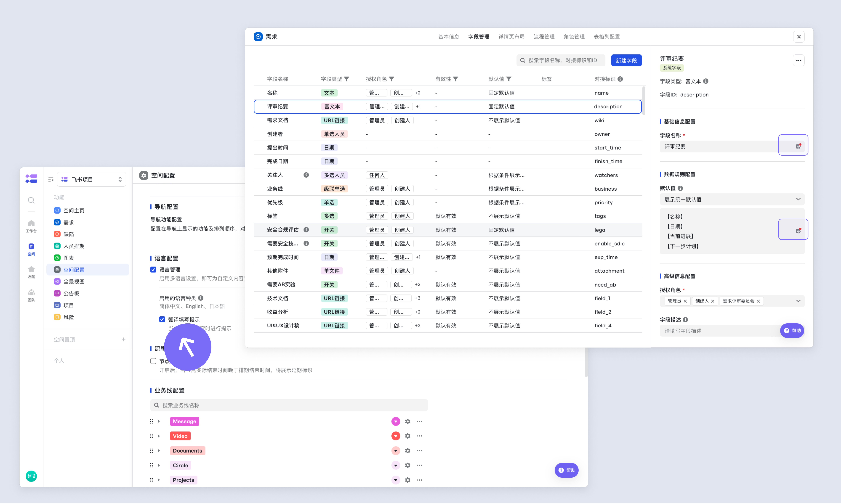Open translation icon for 字段名称 input
The width and height of the screenshot is (841, 504).
[x=798, y=146]
